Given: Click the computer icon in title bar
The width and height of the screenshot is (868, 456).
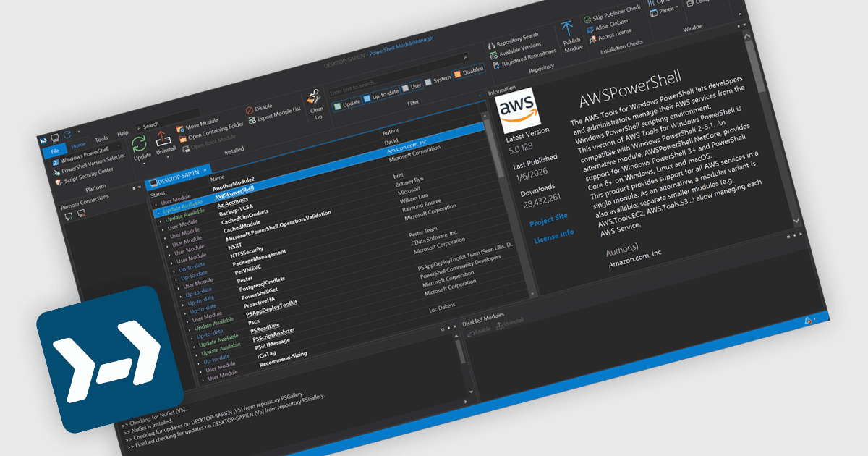Looking at the screenshot, I should [54, 137].
